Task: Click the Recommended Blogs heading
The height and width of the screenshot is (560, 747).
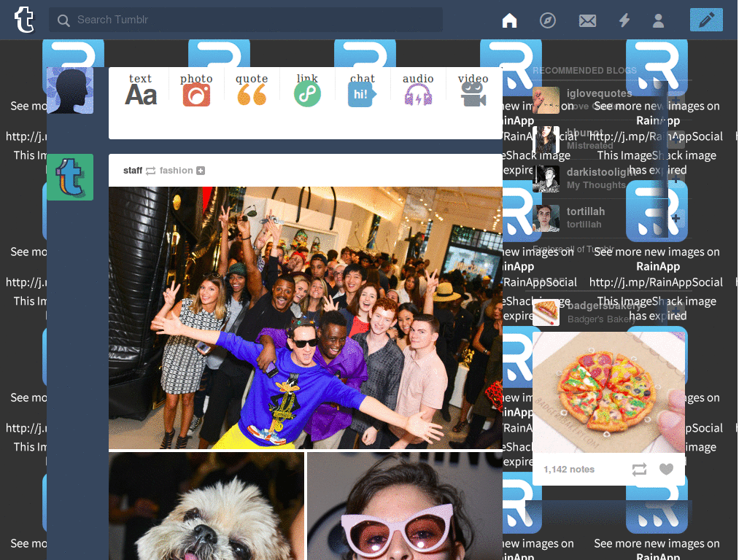Action: point(584,71)
